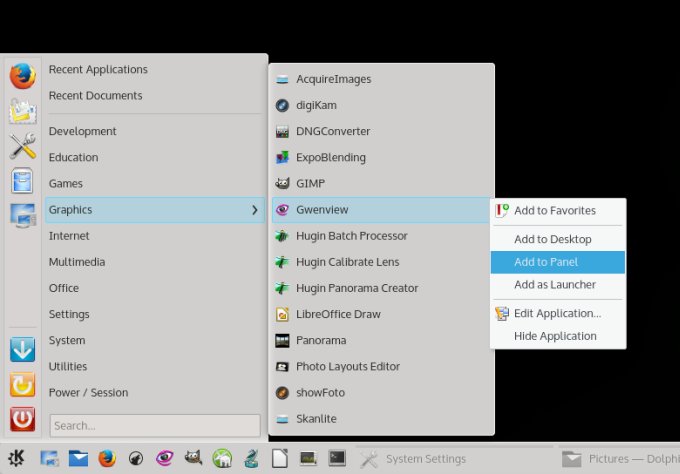Expand the Graphics category arrow
The height and width of the screenshot is (474, 680).
(255, 210)
